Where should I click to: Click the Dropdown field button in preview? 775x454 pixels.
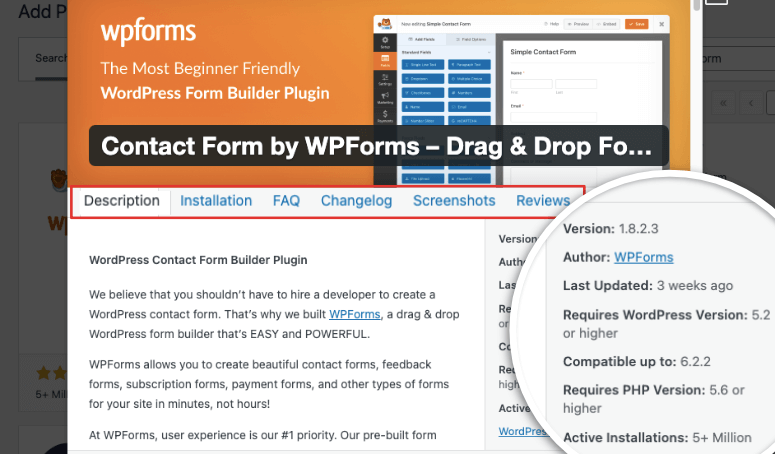[x=423, y=79]
